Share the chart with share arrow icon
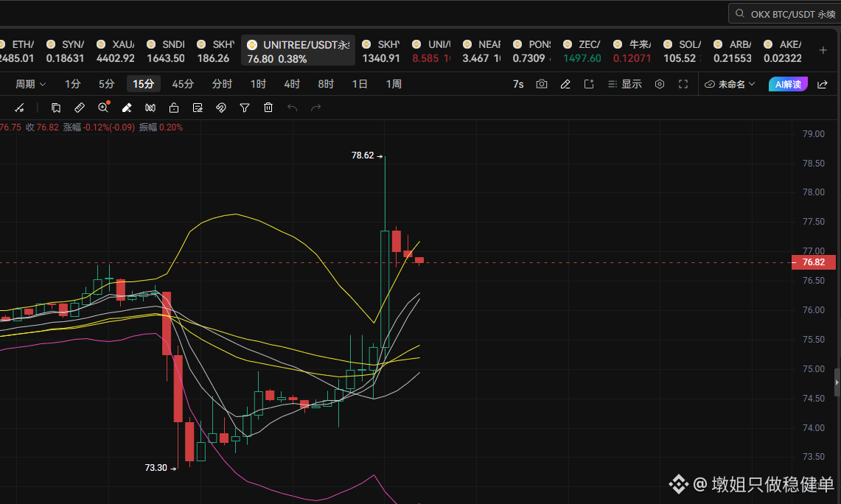Viewport: 841px width, 504px height. [x=823, y=84]
